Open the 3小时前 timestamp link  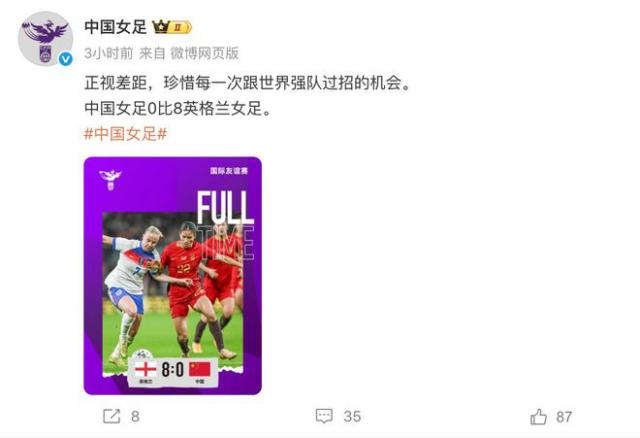click(x=109, y=53)
